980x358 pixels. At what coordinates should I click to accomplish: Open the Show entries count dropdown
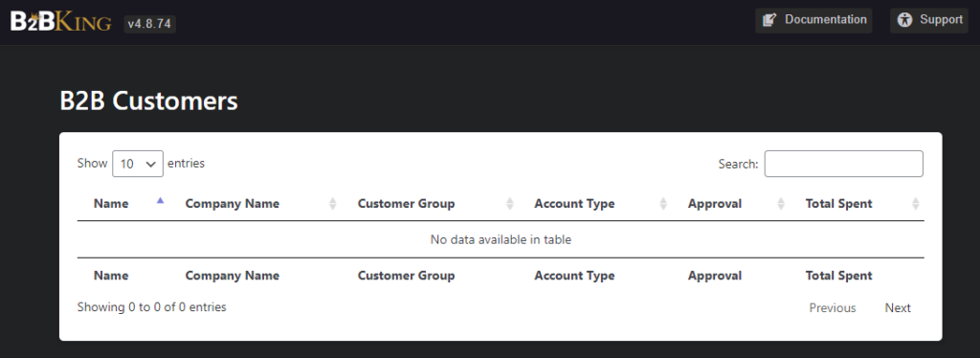tap(138, 164)
